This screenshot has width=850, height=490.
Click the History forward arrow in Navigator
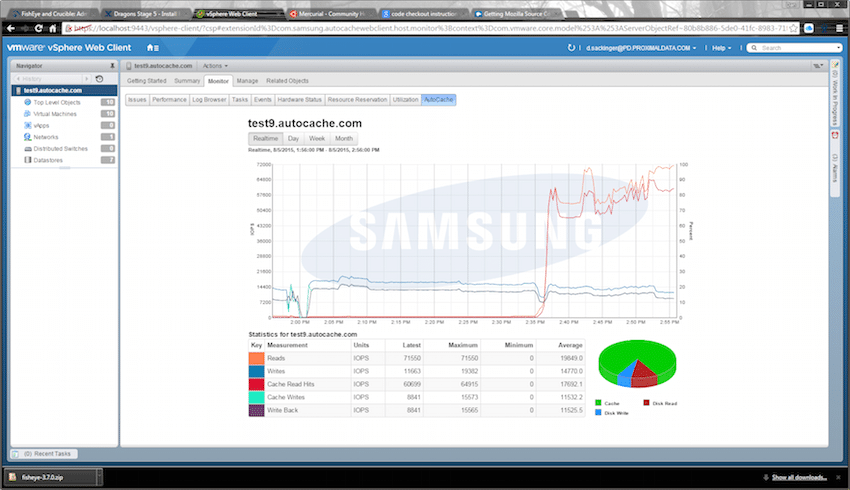tap(86, 79)
